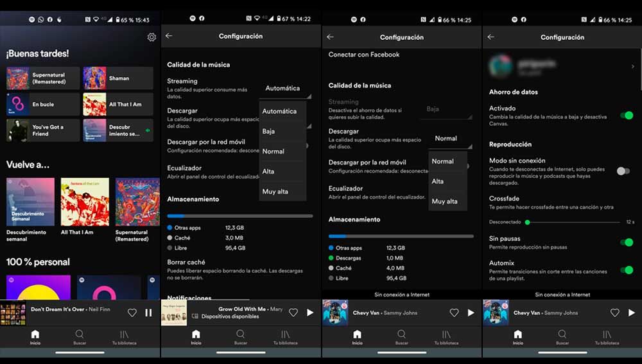This screenshot has height=364, width=642.
Task: Like Grow Old With Me with heart icon
Action: [293, 313]
